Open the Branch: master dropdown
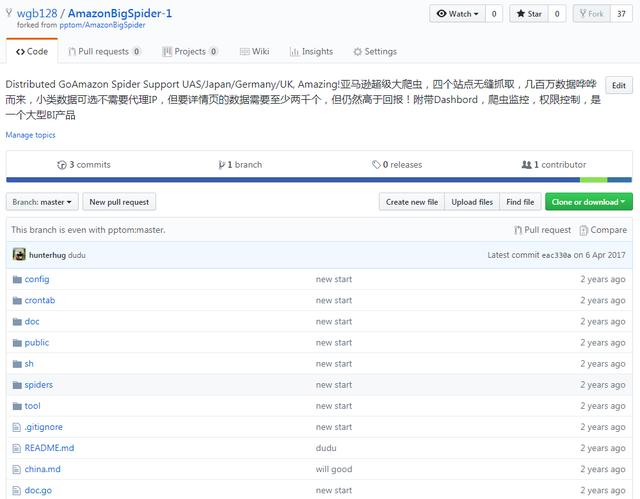The height and width of the screenshot is (499, 640). [x=42, y=202]
